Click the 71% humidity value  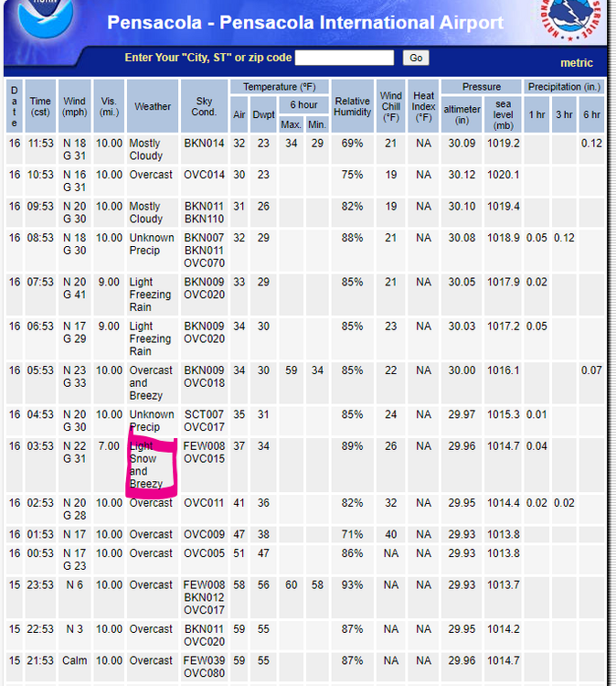pyautogui.click(x=353, y=535)
